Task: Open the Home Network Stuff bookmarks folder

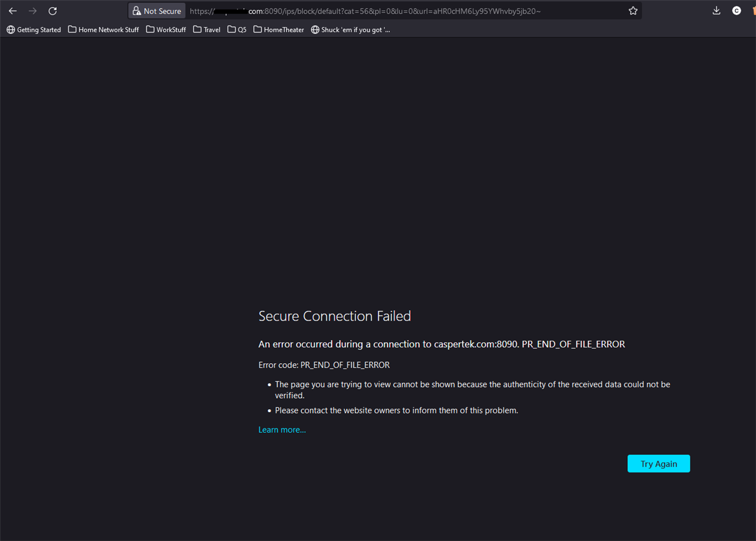Action: pos(103,30)
